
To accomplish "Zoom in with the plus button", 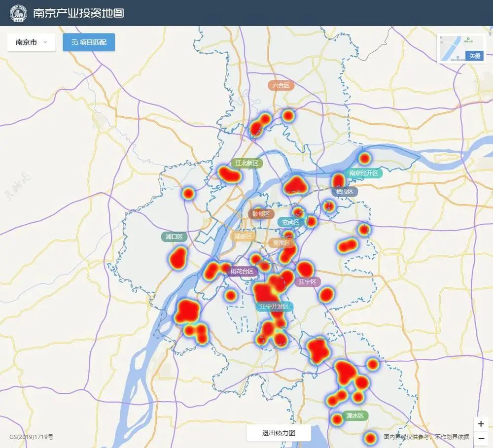I will click(x=481, y=424).
